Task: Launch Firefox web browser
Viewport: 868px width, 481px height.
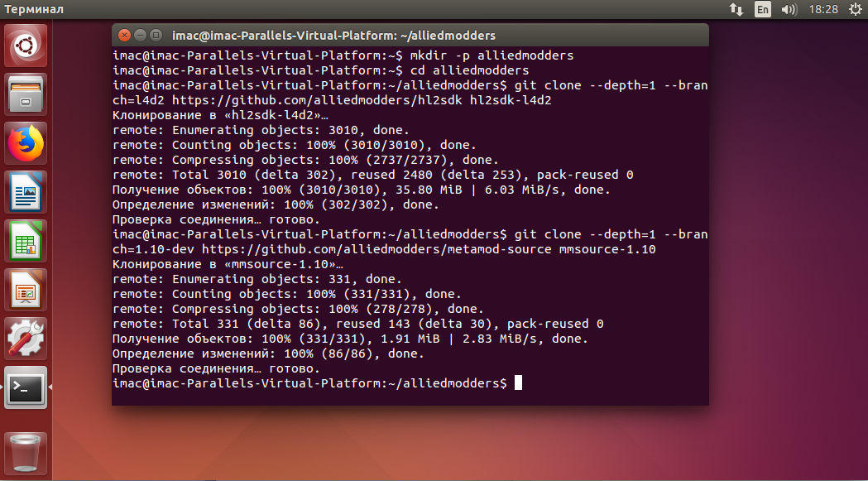Action: point(26,143)
